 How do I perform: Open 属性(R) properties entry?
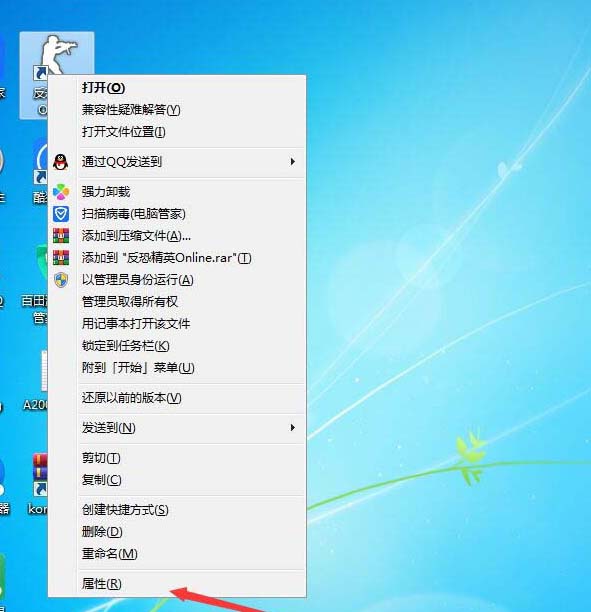point(192,584)
